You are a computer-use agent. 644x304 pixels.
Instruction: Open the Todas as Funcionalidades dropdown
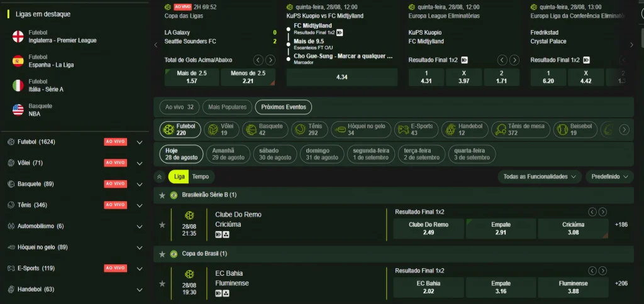coord(539,177)
